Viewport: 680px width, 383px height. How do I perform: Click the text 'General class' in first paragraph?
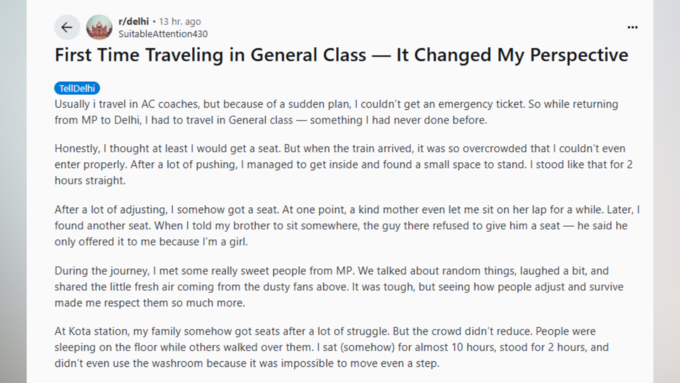tap(261, 120)
